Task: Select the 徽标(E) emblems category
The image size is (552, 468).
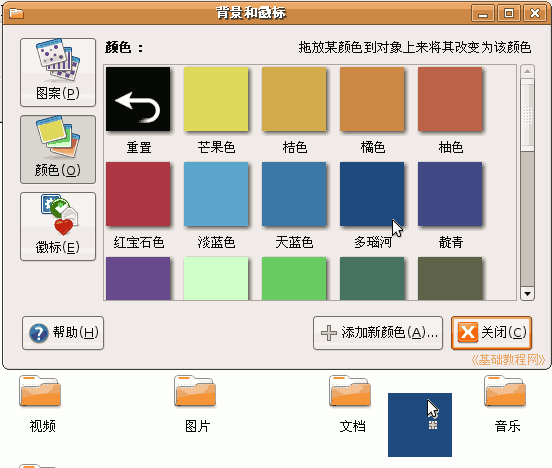Action: pyautogui.click(x=58, y=226)
